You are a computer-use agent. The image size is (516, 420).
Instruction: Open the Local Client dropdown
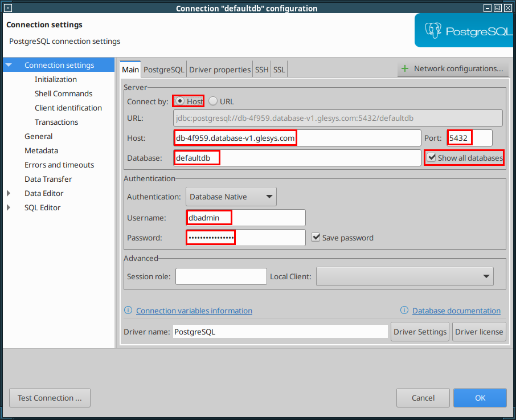404,276
